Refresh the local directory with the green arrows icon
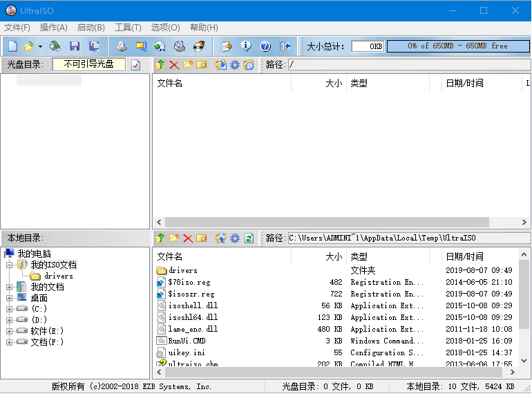532x396 pixels. [x=249, y=238]
